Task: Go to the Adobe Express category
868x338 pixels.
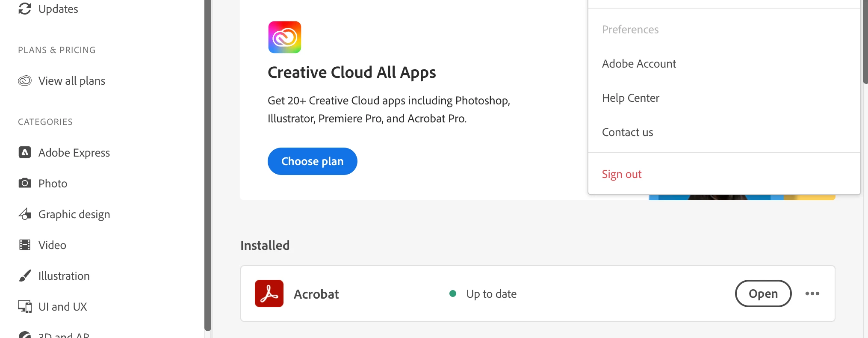Action: tap(74, 153)
